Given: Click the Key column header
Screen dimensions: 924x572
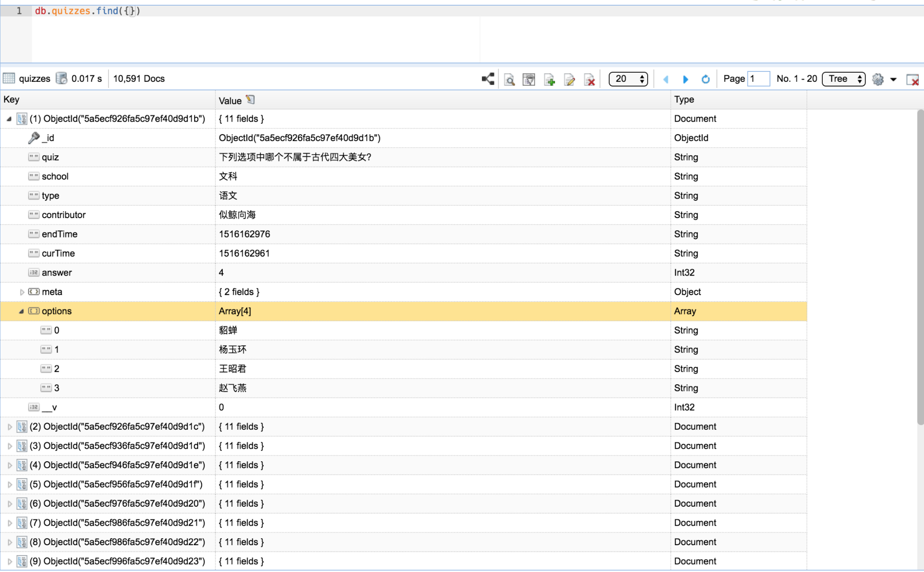Looking at the screenshot, I should 11,100.
